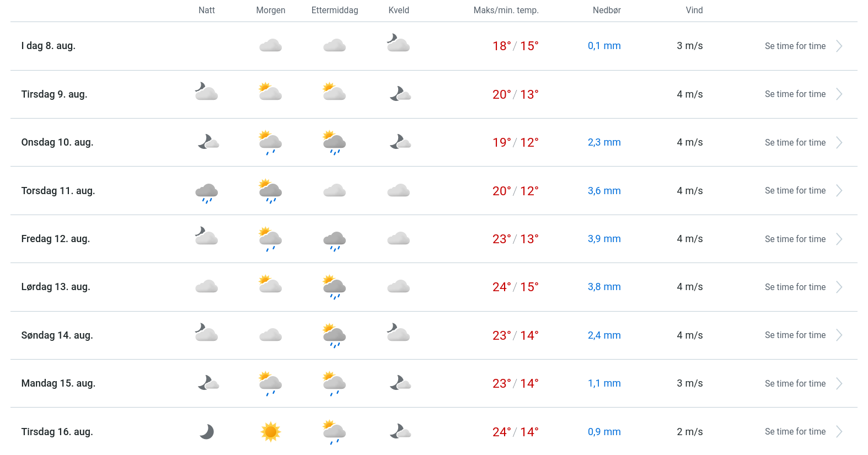
Task: Click the morning partly sunny icon for Tirsdag 9. aug.
Action: pos(270,92)
